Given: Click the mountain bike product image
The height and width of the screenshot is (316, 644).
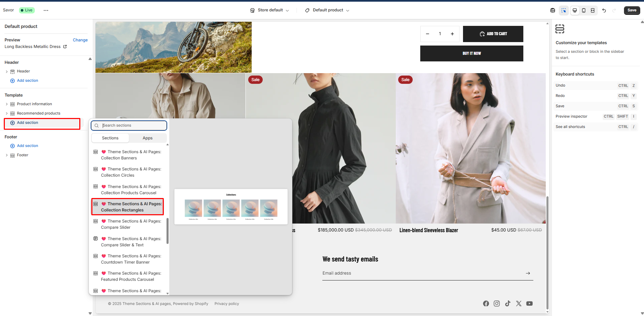Looking at the screenshot, I should click(173, 47).
